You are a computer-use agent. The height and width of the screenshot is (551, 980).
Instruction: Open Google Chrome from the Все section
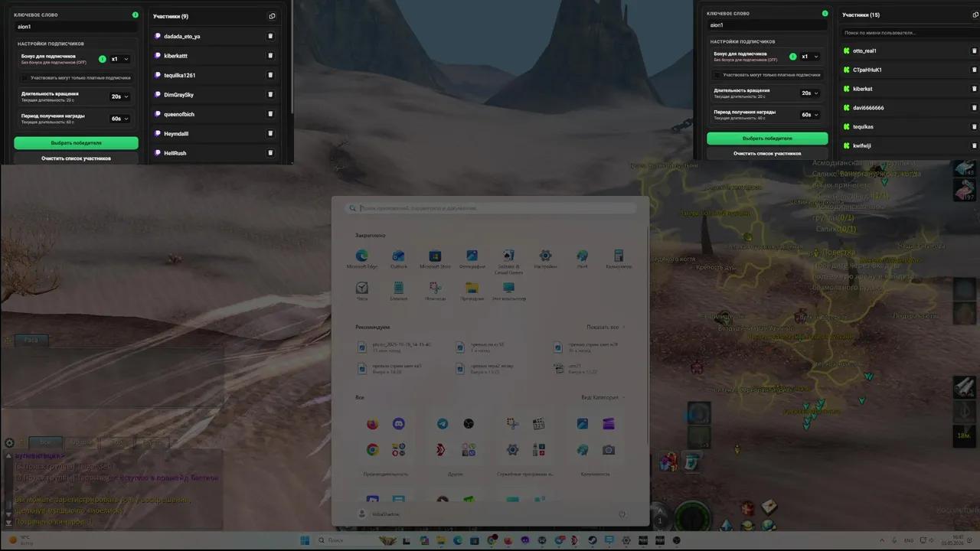[x=373, y=450]
